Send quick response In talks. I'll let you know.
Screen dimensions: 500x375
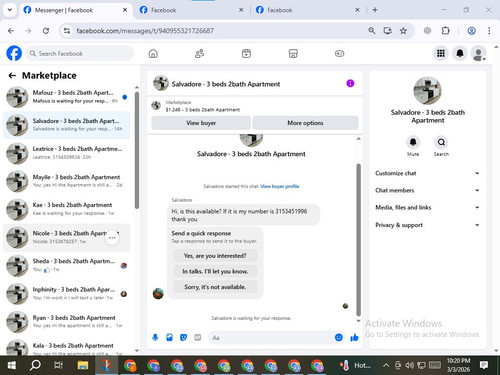point(215,271)
